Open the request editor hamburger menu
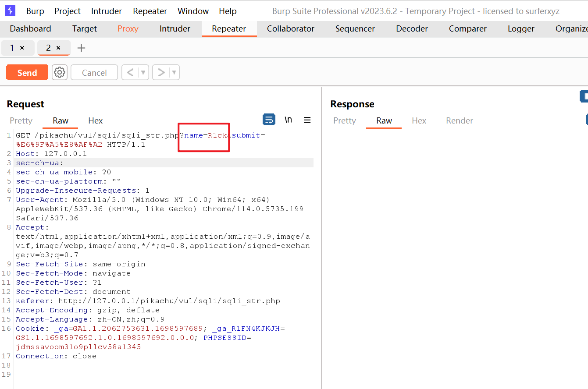Image resolution: width=588 pixels, height=389 pixels. click(307, 120)
